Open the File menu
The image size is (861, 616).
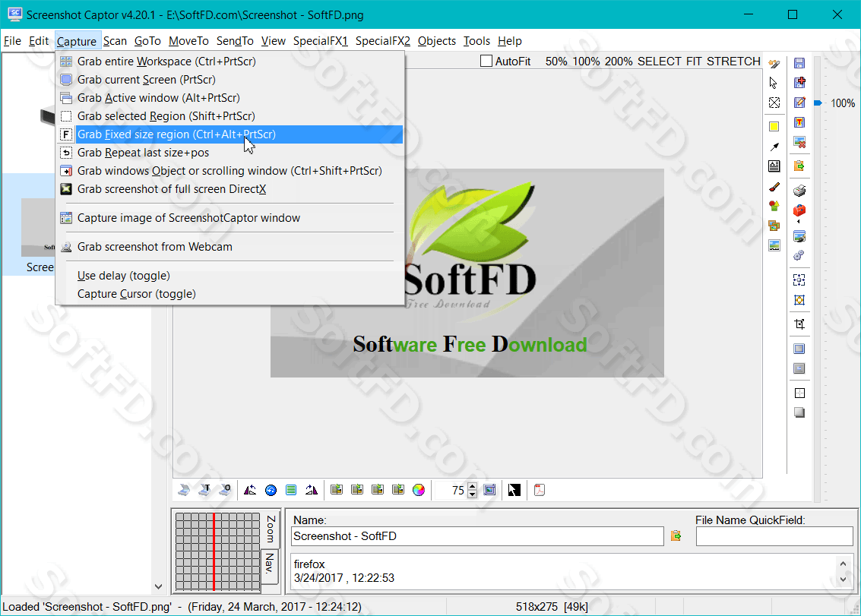point(12,41)
